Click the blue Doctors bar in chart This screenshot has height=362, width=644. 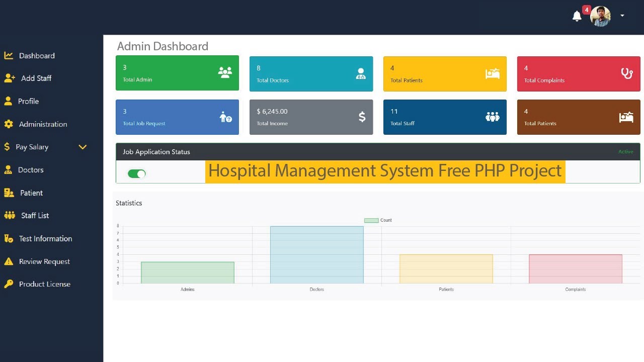tap(316, 255)
